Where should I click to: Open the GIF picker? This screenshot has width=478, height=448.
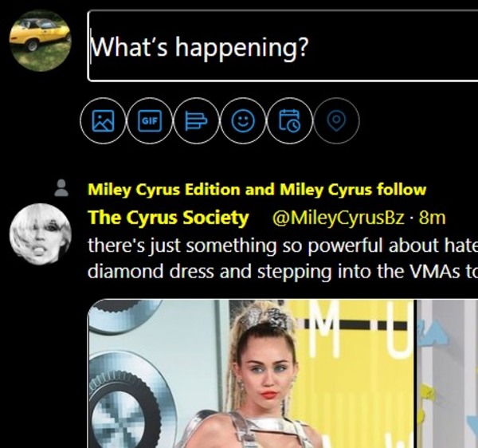coord(149,121)
